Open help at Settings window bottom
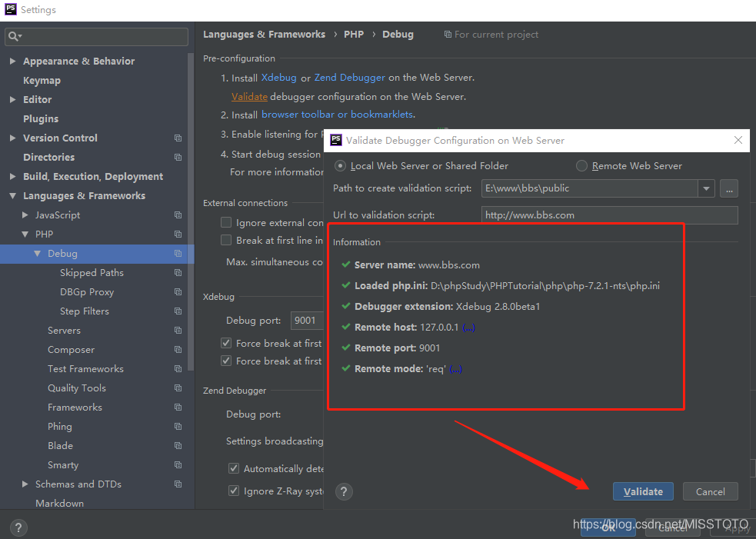Viewport: 756px width, 539px height. tap(18, 527)
